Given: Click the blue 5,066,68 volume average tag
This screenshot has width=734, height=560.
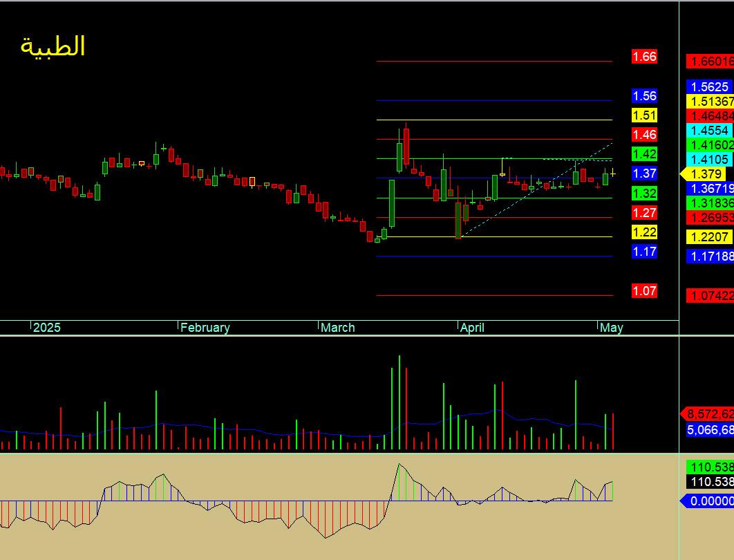Looking at the screenshot, I should pyautogui.click(x=710, y=429).
